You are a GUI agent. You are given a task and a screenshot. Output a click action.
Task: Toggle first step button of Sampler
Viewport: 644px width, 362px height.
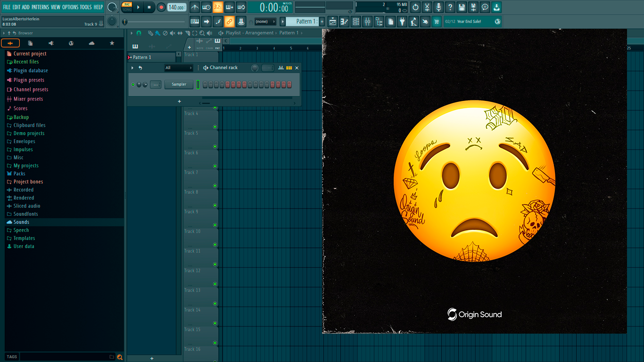pyautogui.click(x=205, y=84)
